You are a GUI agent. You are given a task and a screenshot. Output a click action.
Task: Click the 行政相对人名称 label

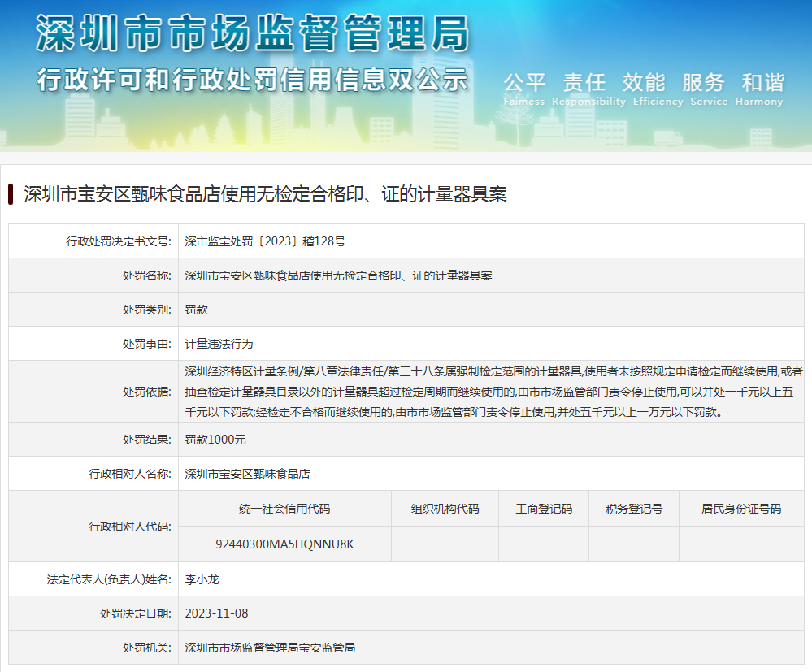point(130,474)
